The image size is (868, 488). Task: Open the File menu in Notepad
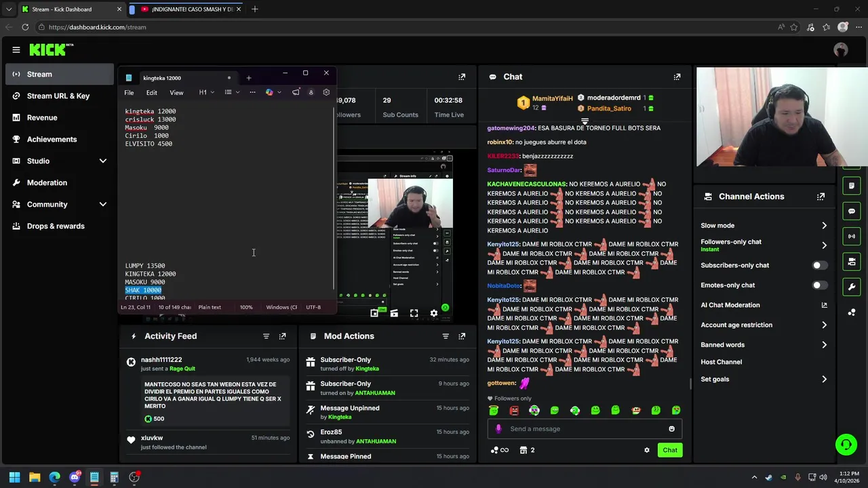click(129, 92)
